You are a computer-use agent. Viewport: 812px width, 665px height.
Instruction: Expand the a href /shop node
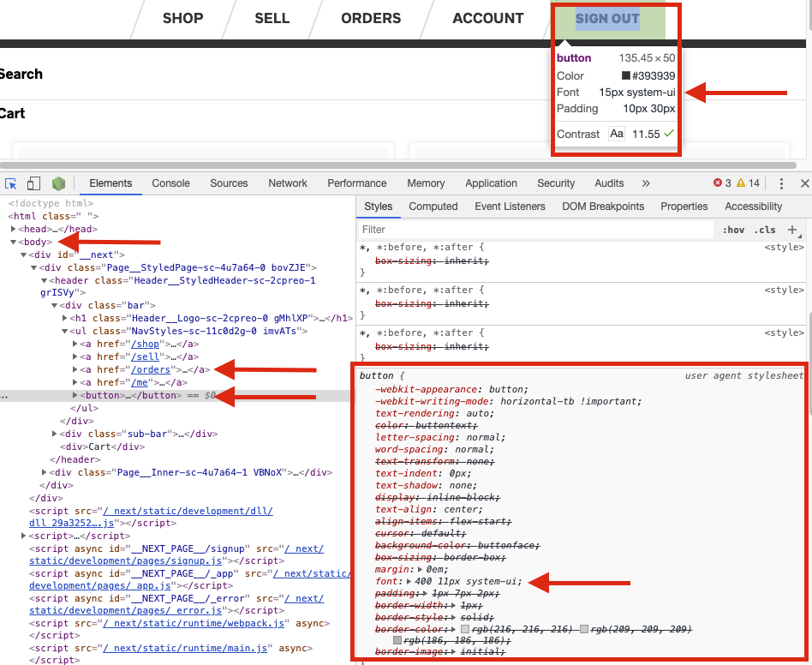[75, 344]
